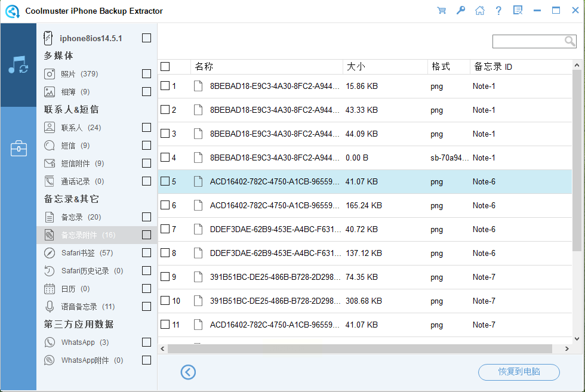The height and width of the screenshot is (392, 585).
Task: Open the 备忘录 category
Action: click(x=72, y=217)
